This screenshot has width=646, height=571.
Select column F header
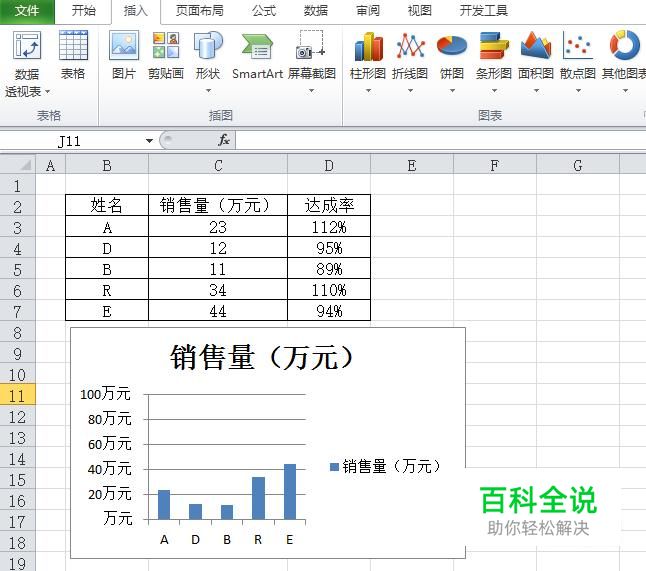(495, 165)
